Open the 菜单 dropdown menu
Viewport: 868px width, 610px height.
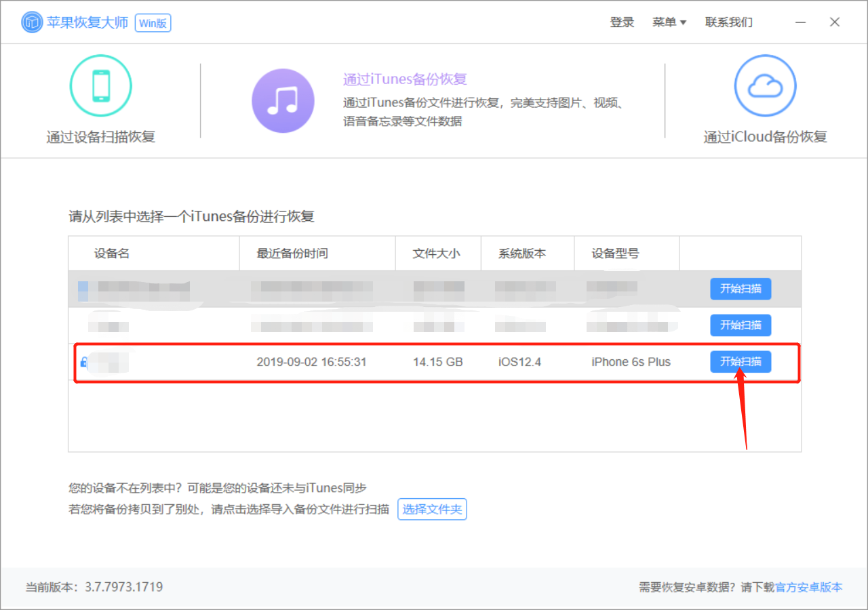(x=669, y=22)
